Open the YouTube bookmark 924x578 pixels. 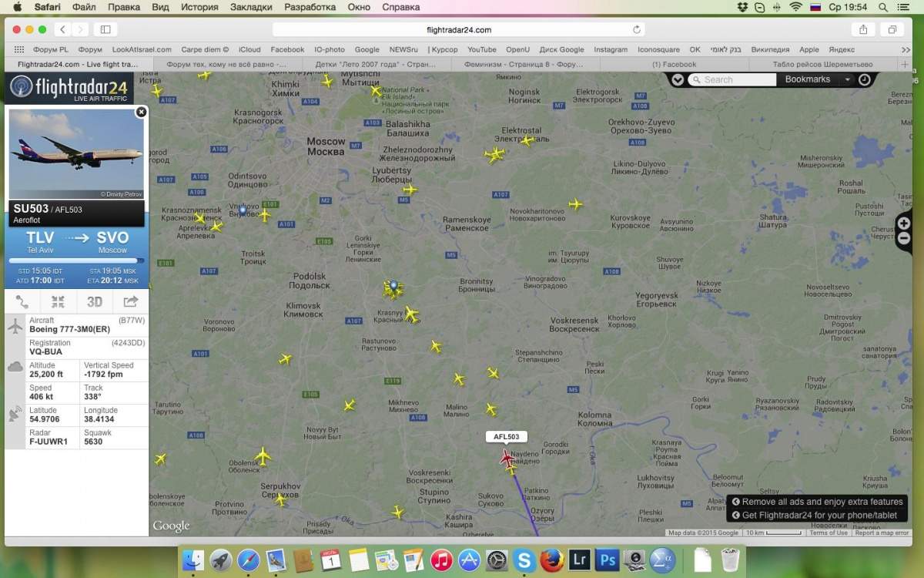click(482, 49)
